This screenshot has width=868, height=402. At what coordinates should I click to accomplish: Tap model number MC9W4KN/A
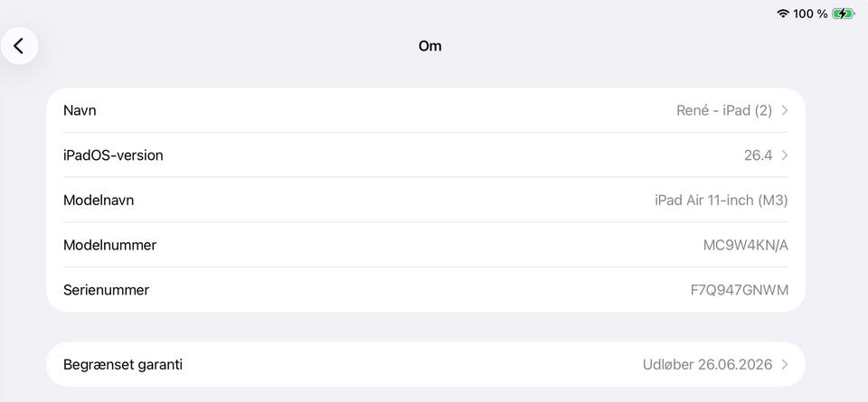click(x=745, y=245)
